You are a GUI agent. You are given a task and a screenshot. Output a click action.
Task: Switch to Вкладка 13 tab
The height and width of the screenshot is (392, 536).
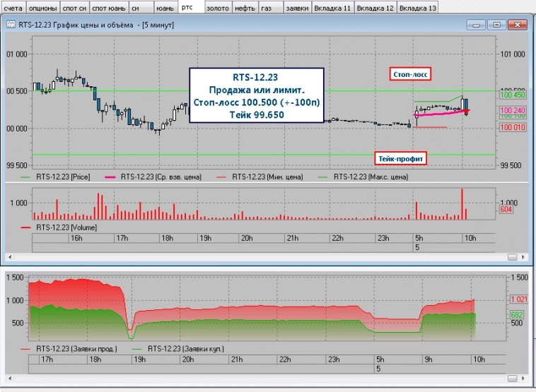click(417, 8)
